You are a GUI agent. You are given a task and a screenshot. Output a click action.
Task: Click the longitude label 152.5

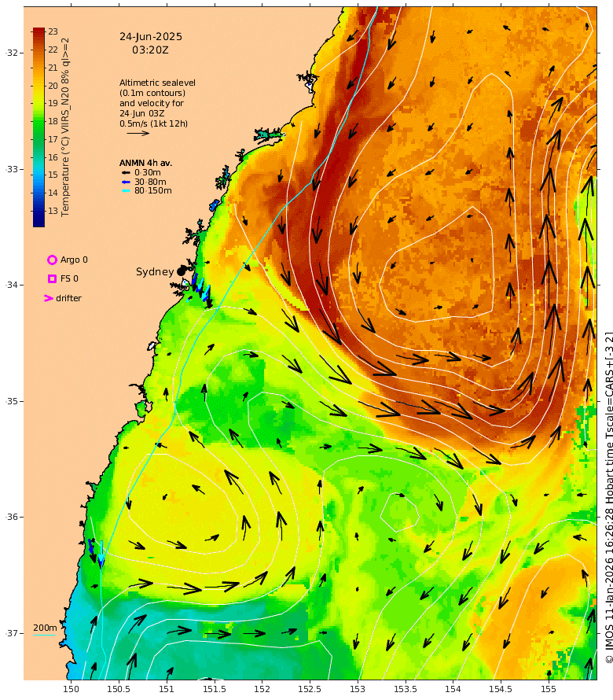pyautogui.click(x=310, y=689)
